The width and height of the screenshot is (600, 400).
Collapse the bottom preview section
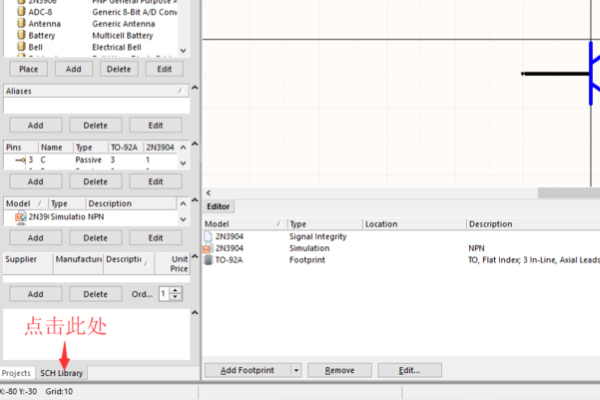pyautogui.click(x=195, y=313)
